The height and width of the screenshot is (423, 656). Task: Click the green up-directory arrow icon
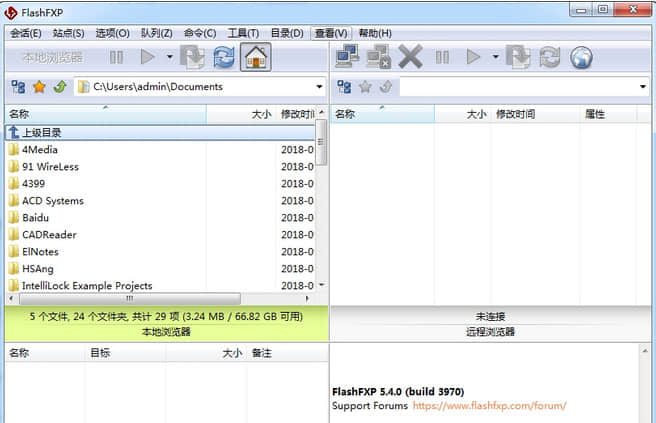click(x=60, y=87)
